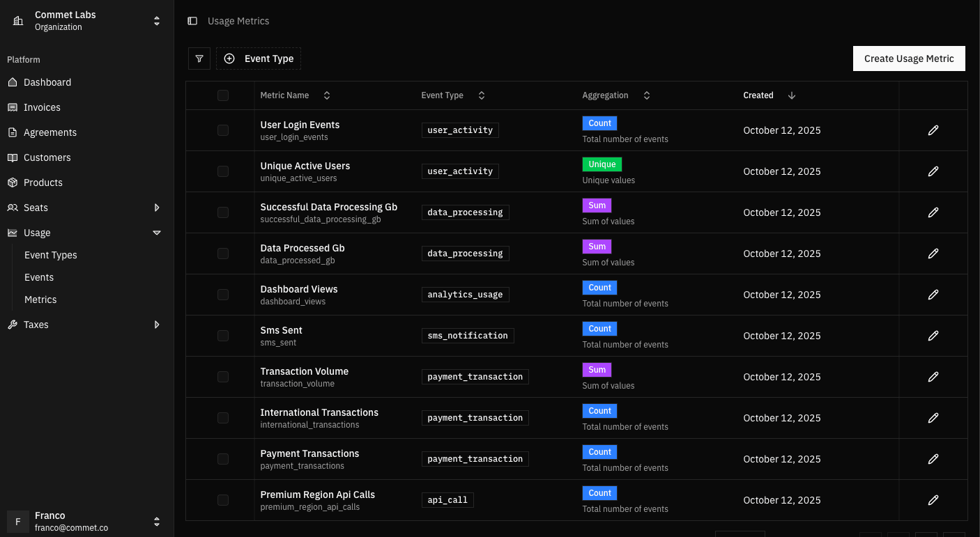The height and width of the screenshot is (537, 980).
Task: Expand the Seats section in the sidebar
Action: coord(157,208)
